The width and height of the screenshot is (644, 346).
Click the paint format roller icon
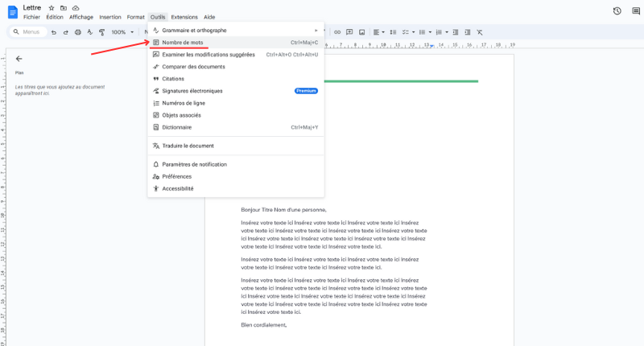pos(102,32)
